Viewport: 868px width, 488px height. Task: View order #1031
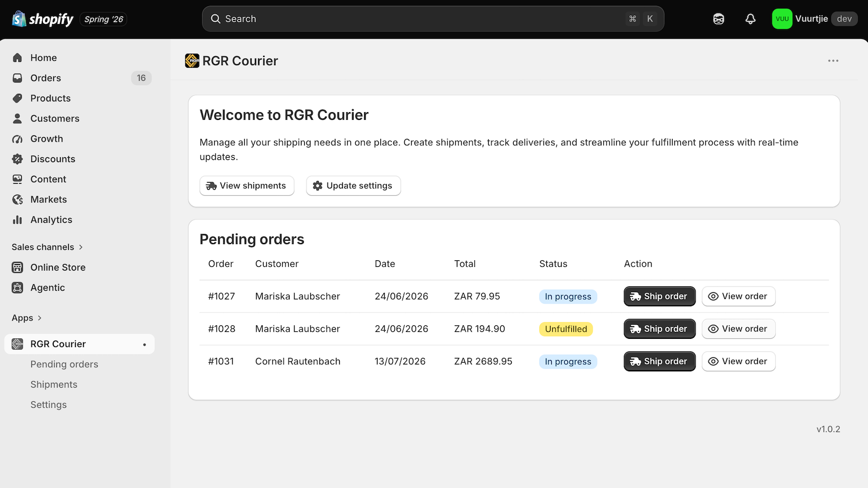pos(738,362)
